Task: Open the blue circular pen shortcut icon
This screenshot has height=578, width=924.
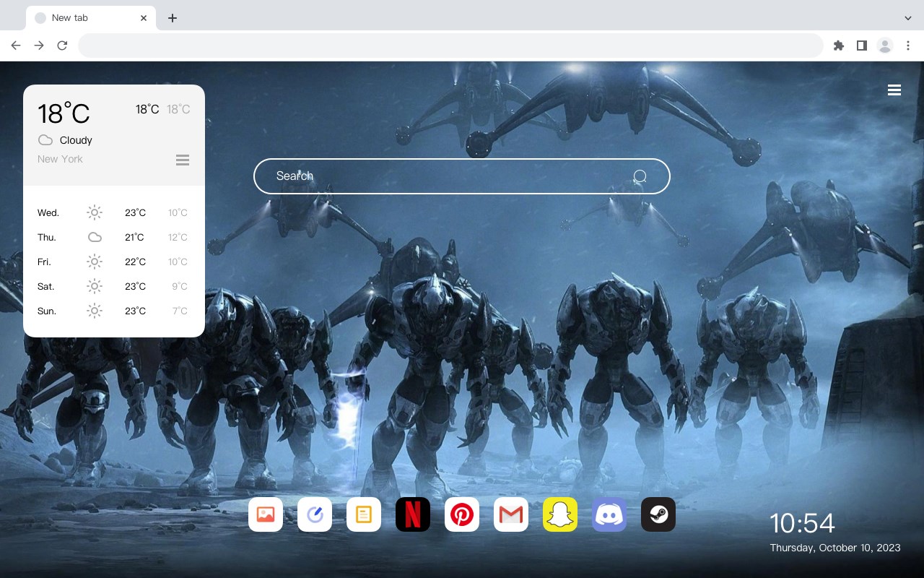Action: (x=315, y=514)
